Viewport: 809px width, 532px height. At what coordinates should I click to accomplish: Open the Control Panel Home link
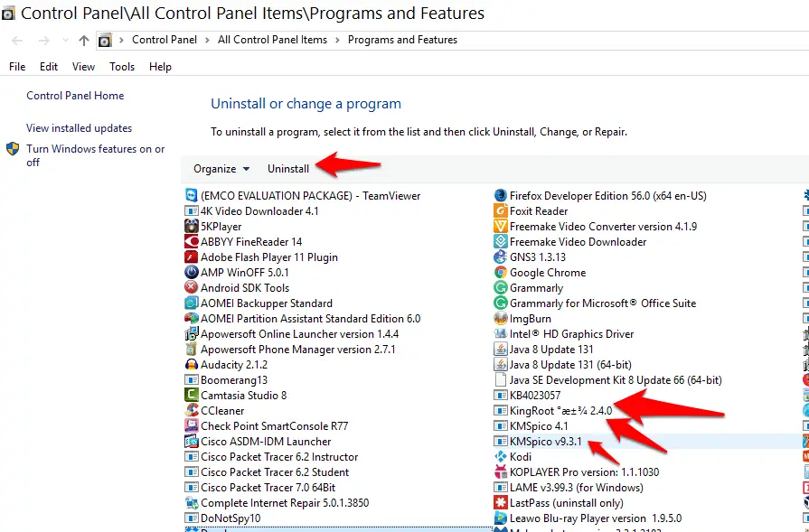point(75,96)
